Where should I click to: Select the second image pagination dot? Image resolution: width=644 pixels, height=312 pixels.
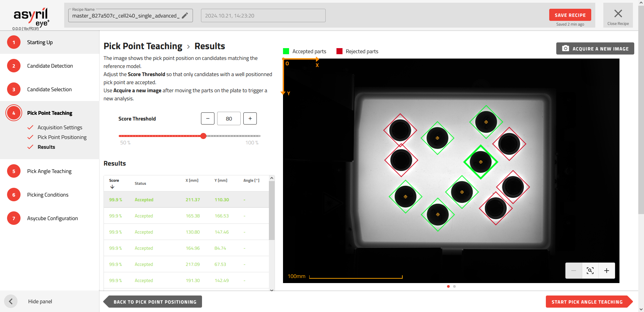tap(454, 286)
